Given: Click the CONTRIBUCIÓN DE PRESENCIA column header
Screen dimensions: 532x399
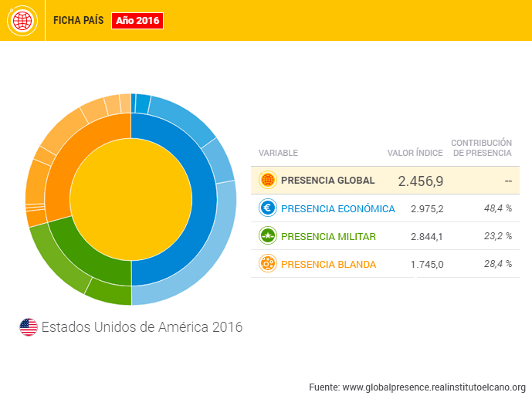Looking at the screenshot, I should (482, 148).
